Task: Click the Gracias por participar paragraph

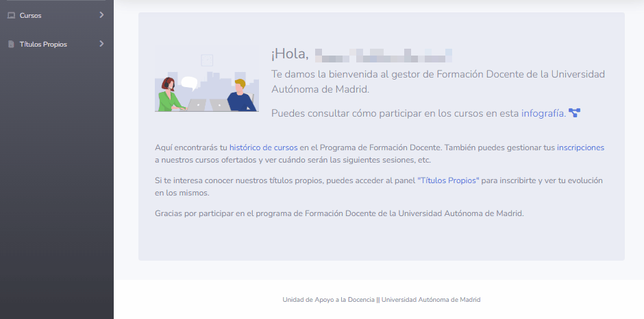Action: coord(339,213)
